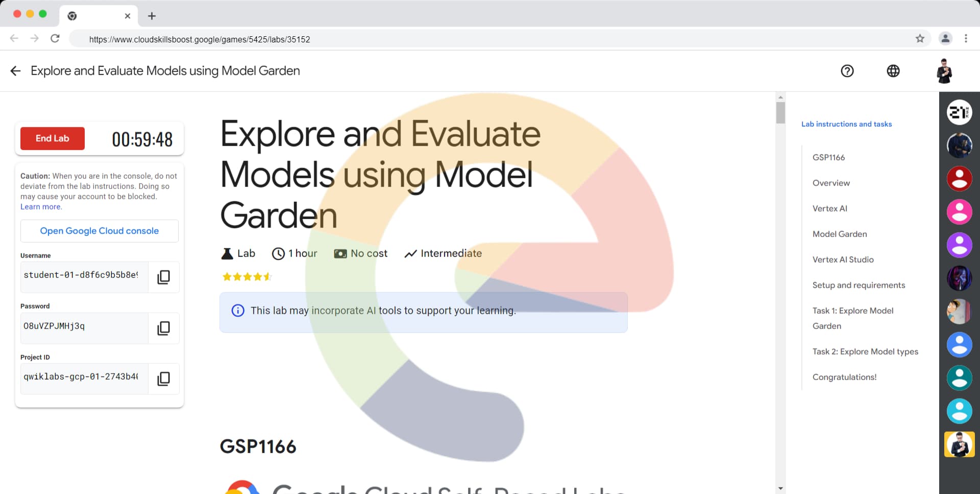The height and width of the screenshot is (494, 980).
Task: Go back in browser history
Action: pos(14,38)
